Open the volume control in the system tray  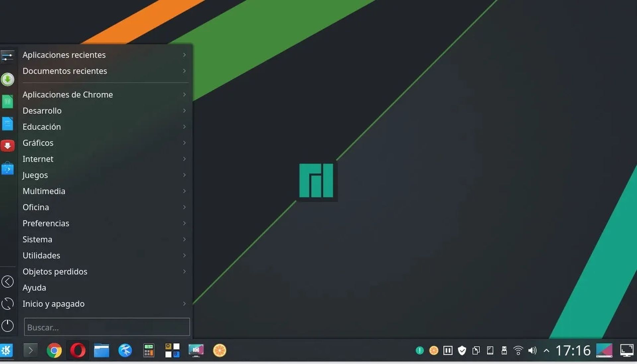pos(532,351)
